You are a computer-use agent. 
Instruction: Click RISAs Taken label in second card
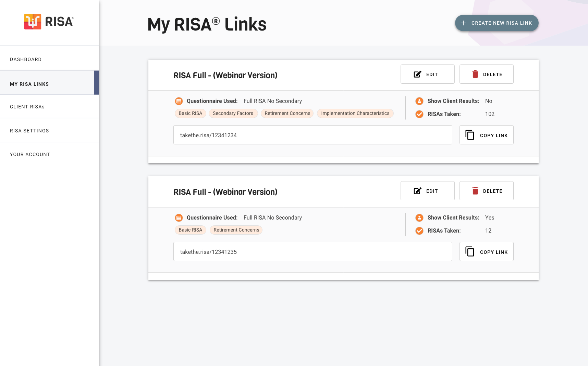[x=444, y=231]
